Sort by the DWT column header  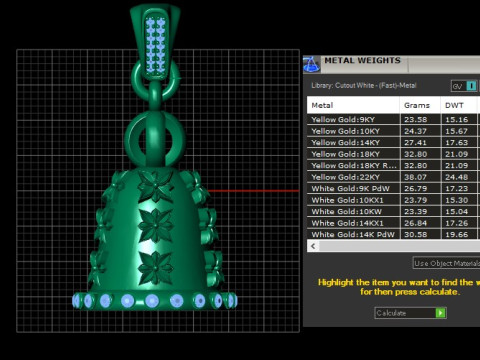(459, 105)
